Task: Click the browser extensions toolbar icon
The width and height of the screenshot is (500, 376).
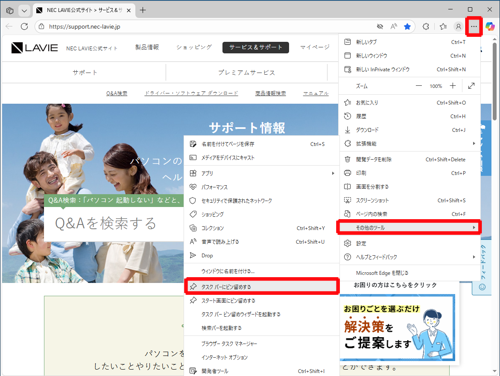Action: pos(426,27)
